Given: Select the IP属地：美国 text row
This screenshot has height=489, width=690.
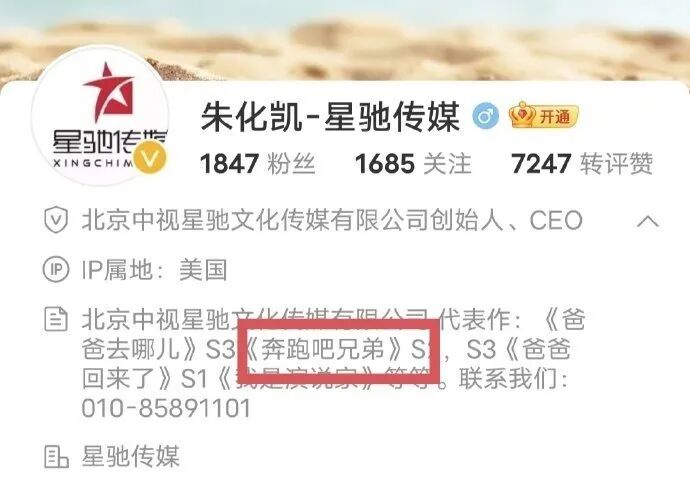Looking at the screenshot, I should pyautogui.click(x=154, y=269).
